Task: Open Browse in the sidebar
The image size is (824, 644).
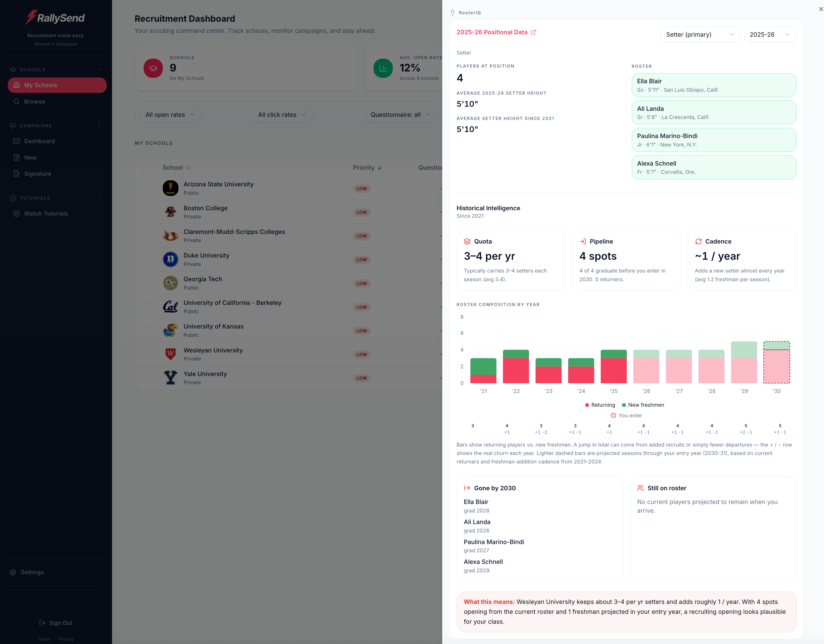Action: (x=57, y=101)
